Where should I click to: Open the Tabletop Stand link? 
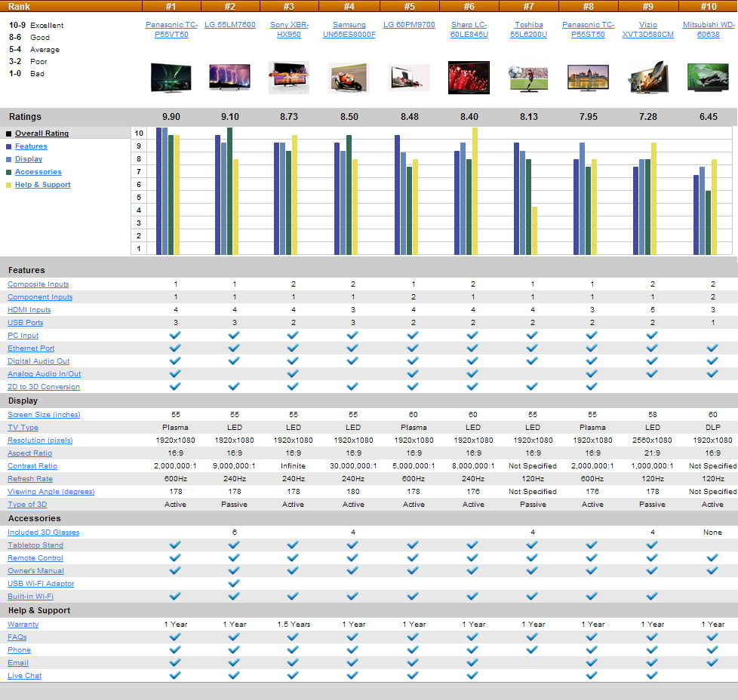coord(35,545)
